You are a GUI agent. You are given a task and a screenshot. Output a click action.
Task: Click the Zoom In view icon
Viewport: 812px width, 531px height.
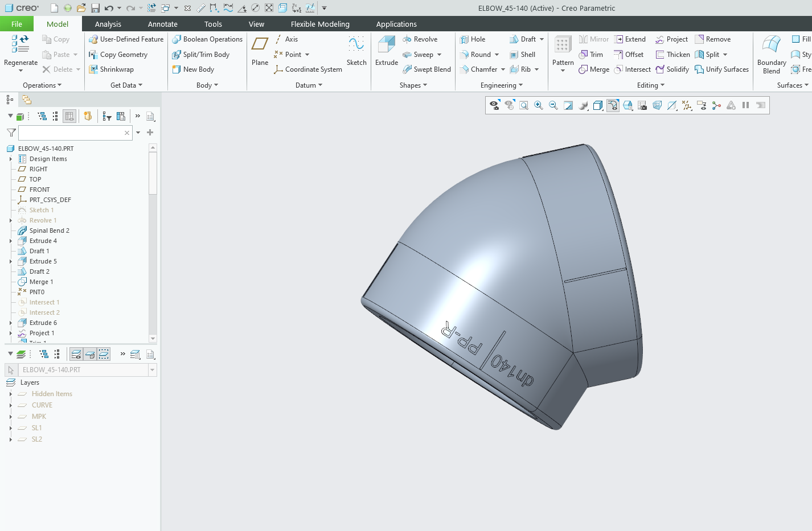point(538,105)
